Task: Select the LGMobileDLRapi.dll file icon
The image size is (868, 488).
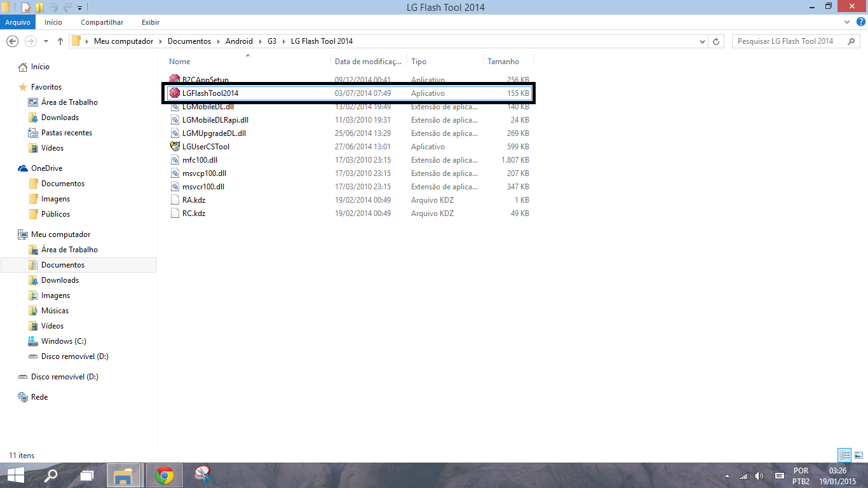Action: point(176,119)
